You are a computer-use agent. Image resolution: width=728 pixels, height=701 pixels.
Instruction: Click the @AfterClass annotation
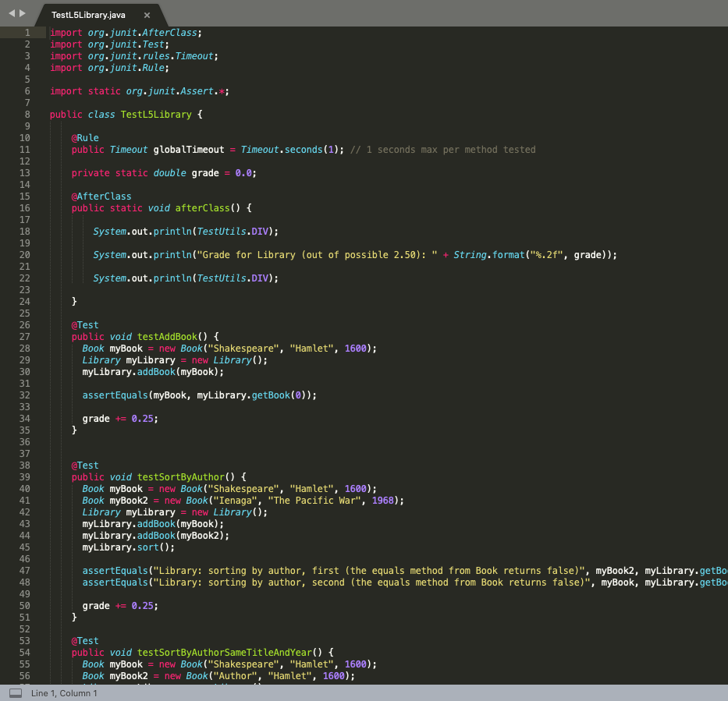pos(101,196)
